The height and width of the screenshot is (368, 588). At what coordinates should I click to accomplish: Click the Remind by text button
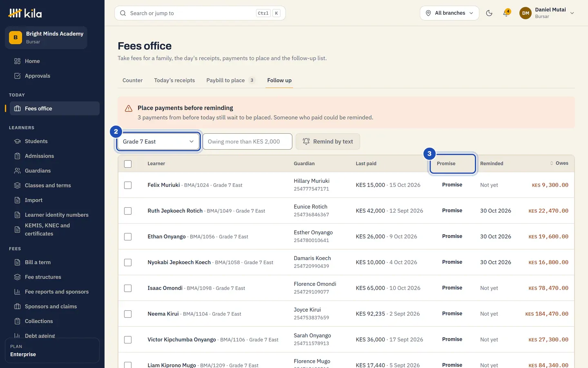(x=328, y=141)
